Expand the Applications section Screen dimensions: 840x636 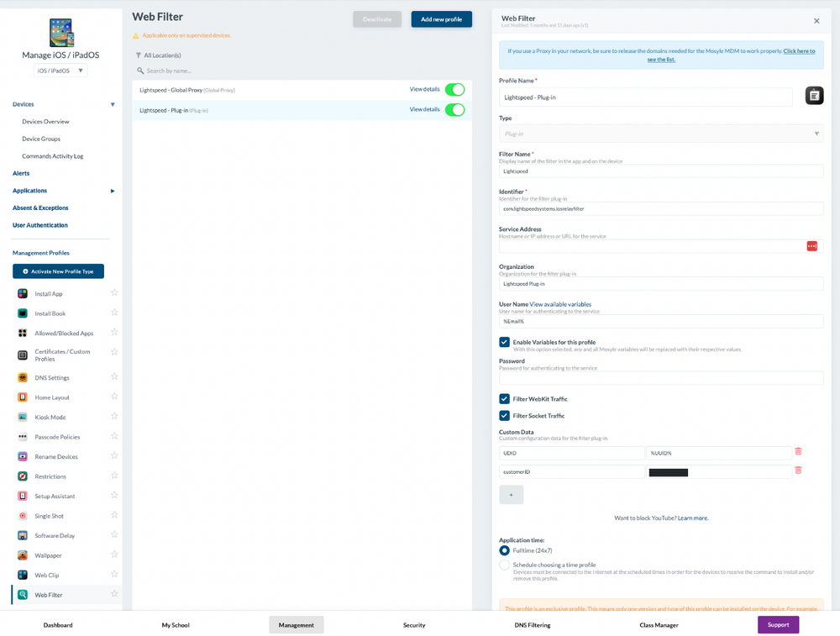point(113,191)
